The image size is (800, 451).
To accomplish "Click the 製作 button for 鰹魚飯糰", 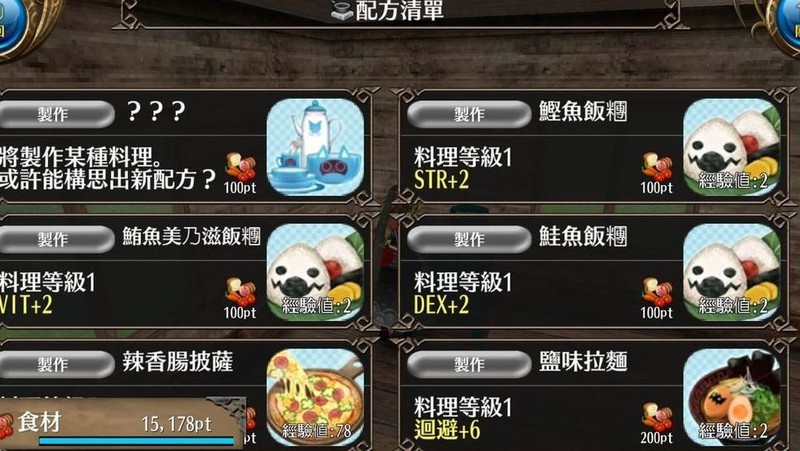I will pos(469,114).
